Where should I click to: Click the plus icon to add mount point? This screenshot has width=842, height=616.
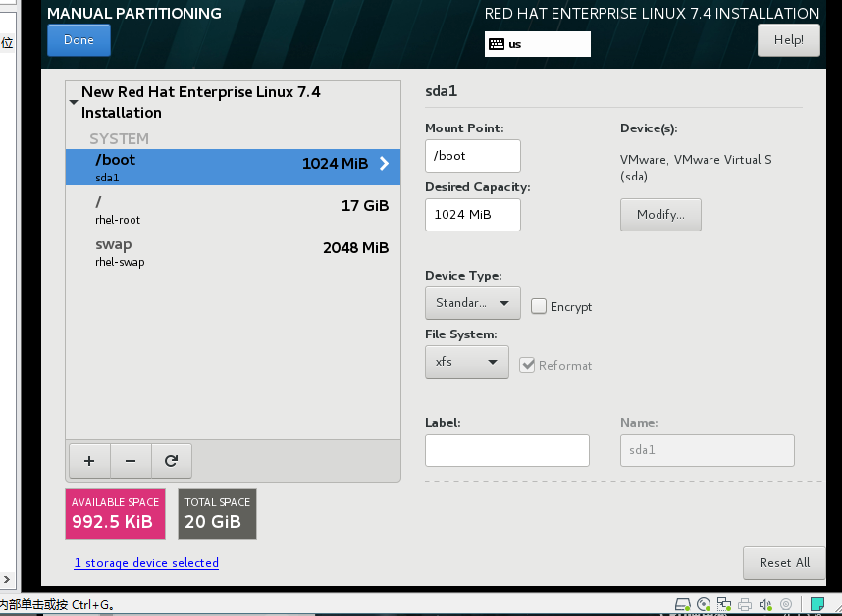[x=89, y=461]
